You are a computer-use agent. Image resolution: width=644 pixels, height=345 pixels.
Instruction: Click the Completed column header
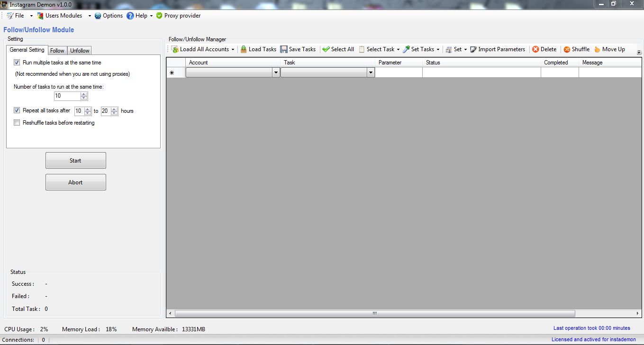coord(560,63)
